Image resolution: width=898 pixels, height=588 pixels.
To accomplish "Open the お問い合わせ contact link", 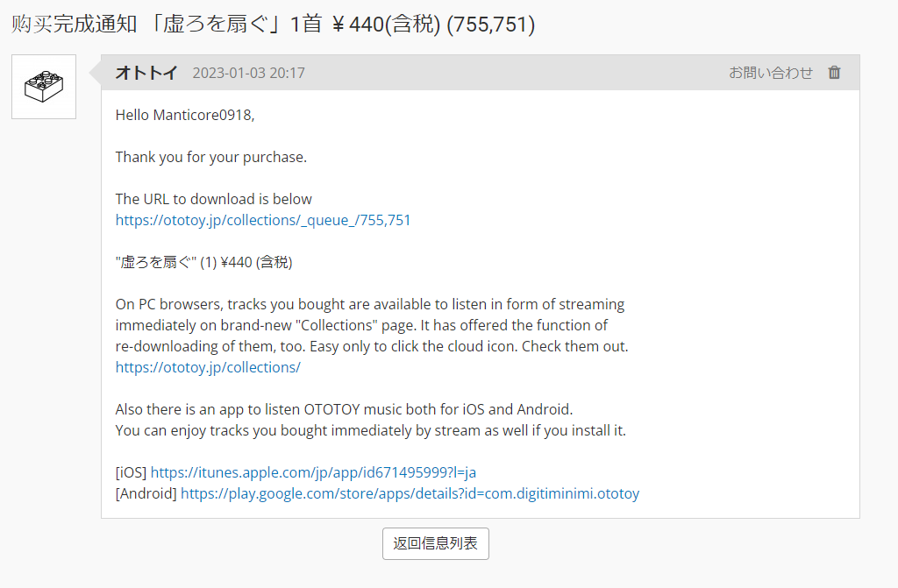I will 770,73.
